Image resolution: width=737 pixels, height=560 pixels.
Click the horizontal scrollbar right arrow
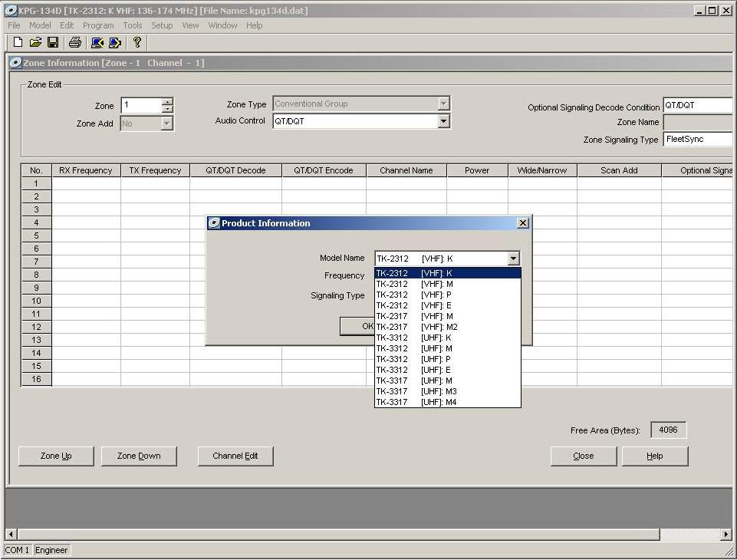(726, 534)
